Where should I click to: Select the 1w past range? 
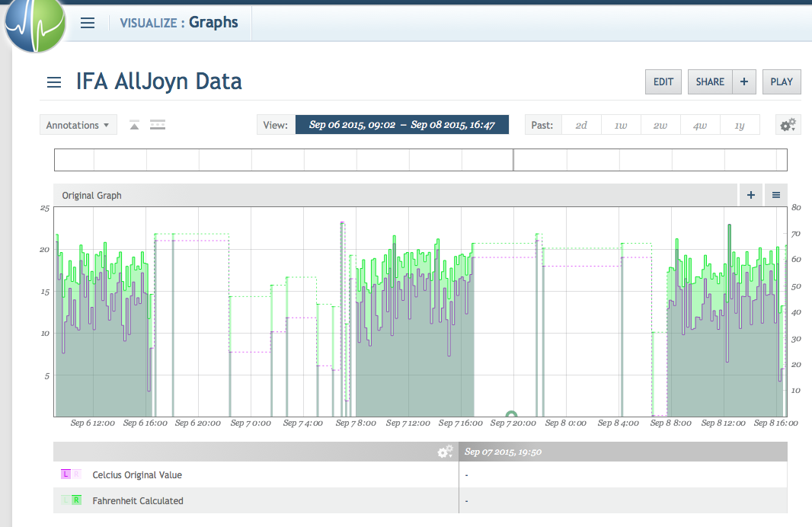[x=621, y=126]
